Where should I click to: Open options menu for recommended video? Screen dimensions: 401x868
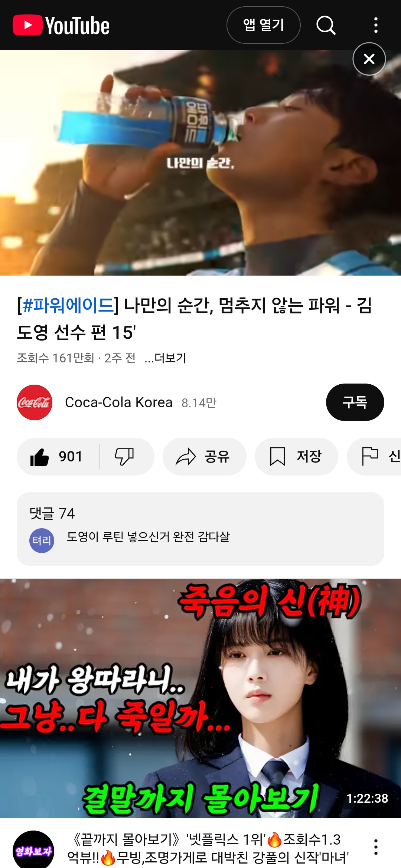[x=376, y=847]
